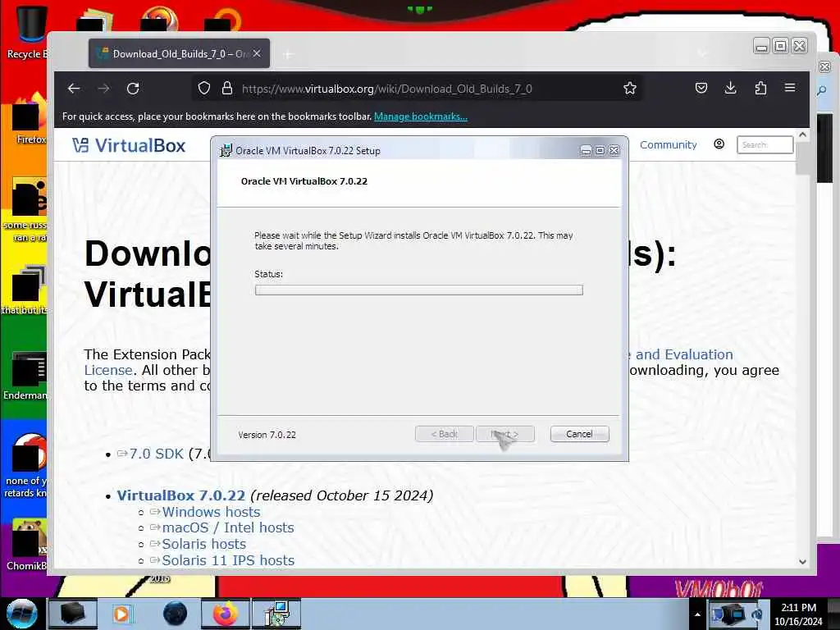Click VirtualBox Setup installer title icon
This screenshot has height=630, width=840.
(x=226, y=151)
